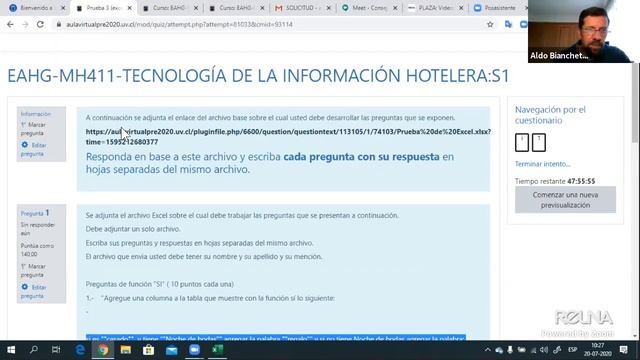Screen dimensions: 640x360
Task: Close the Gmail SOLICITUD tab
Action: (329, 8)
